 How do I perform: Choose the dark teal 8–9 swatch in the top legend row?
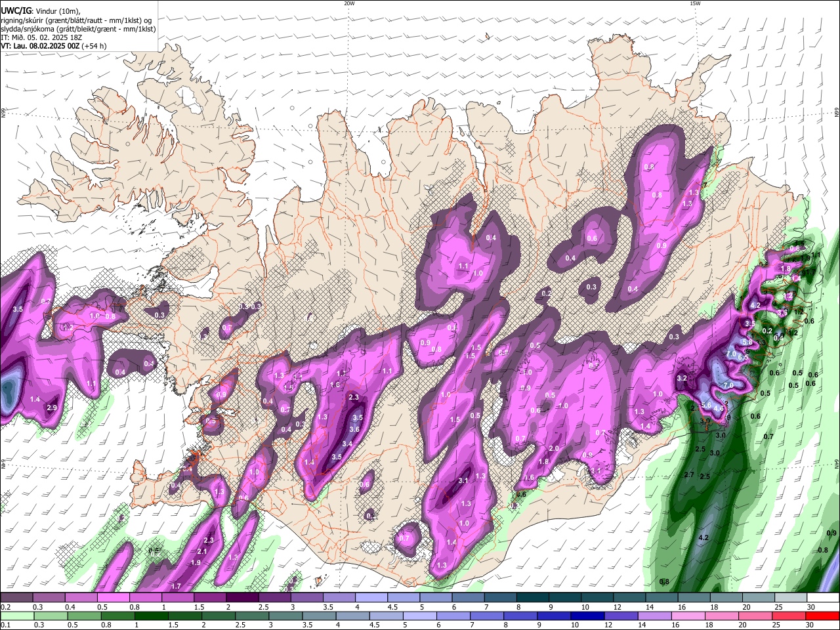(x=533, y=598)
